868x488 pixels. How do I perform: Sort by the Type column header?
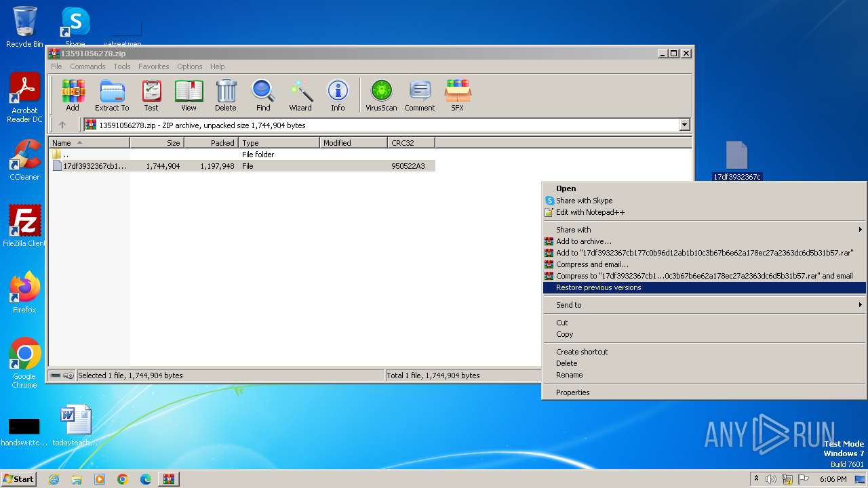click(279, 142)
